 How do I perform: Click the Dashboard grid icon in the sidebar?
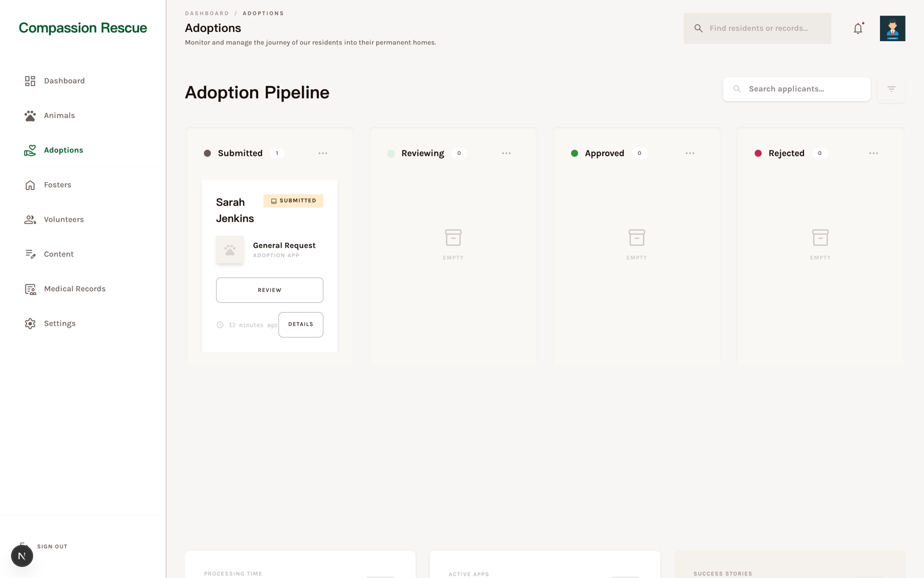[30, 81]
